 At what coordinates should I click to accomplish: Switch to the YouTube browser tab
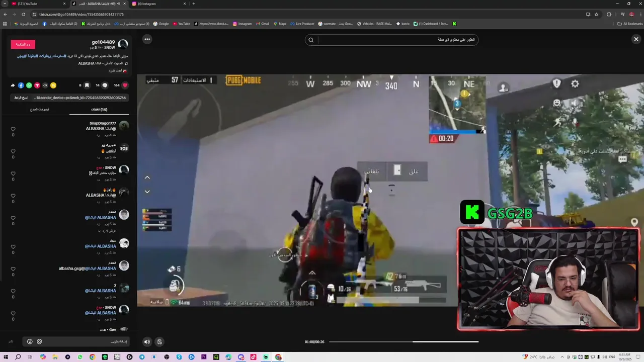38,4
